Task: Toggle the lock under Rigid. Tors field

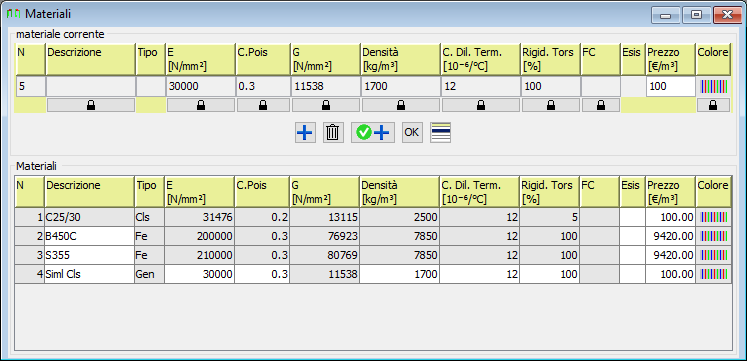Action: pyautogui.click(x=551, y=105)
